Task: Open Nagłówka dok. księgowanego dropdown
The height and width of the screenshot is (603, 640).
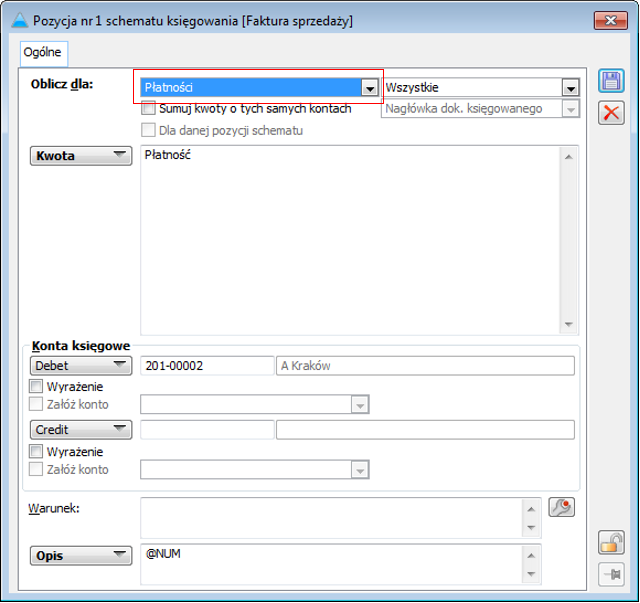Action: point(571,109)
